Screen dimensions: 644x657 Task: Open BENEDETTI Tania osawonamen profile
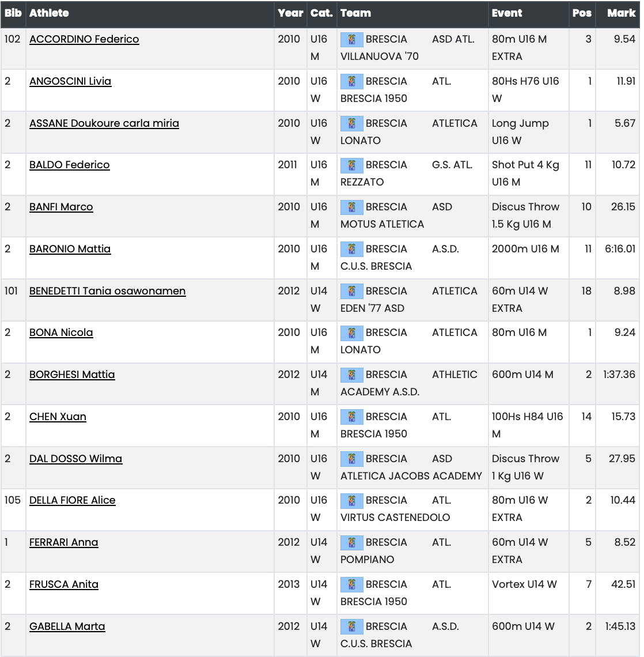(108, 291)
